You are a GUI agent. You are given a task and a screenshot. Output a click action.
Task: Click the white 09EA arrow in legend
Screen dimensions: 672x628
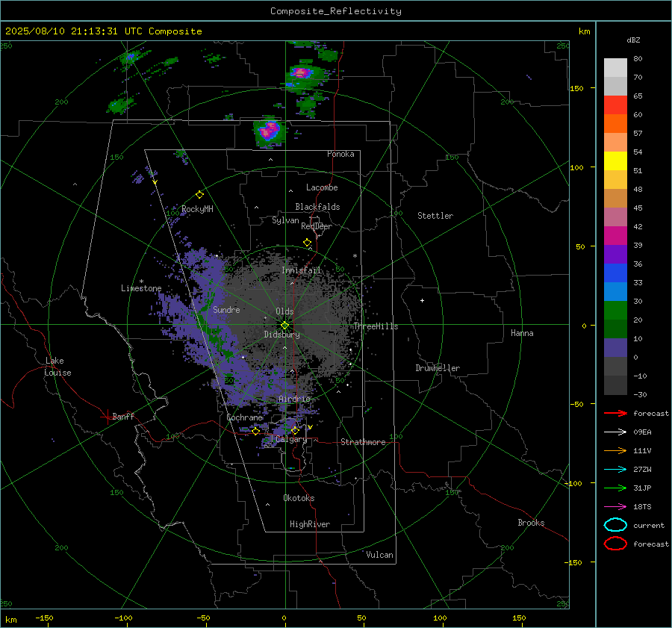615,432
